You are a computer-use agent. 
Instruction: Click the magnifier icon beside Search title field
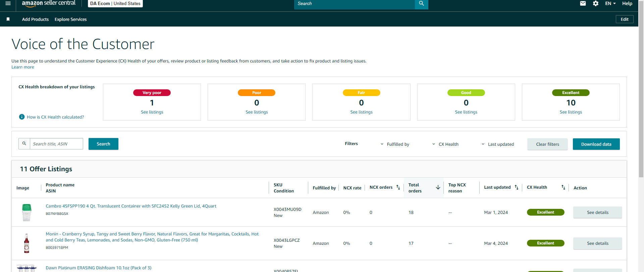24,144
